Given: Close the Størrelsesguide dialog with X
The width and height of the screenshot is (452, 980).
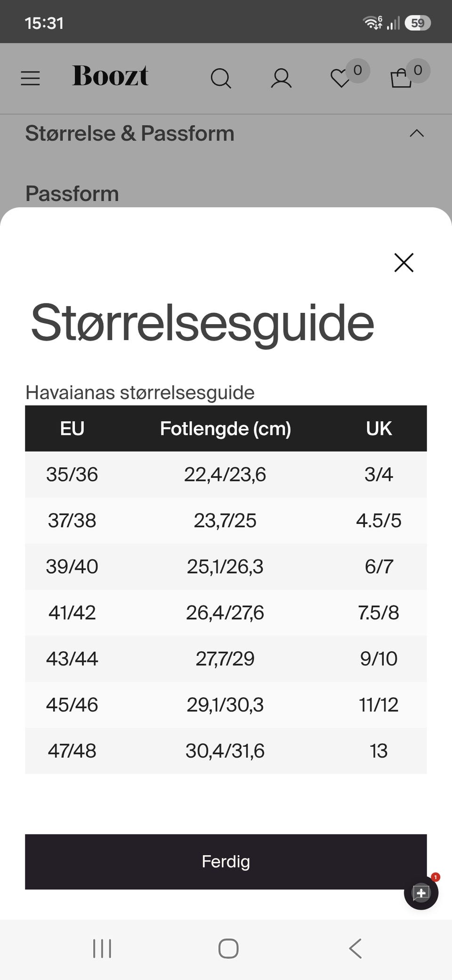Looking at the screenshot, I should click(x=404, y=262).
